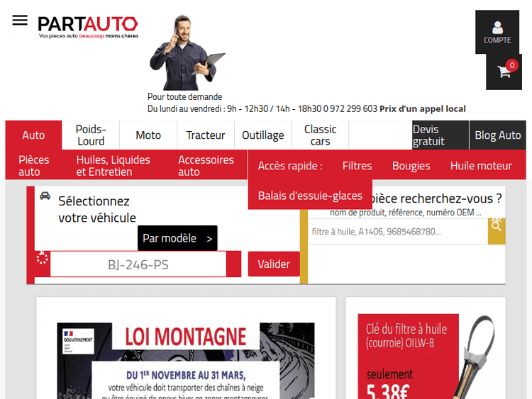Click the EU stars plate icon
The width and height of the screenshot is (532, 399).
click(x=42, y=259)
